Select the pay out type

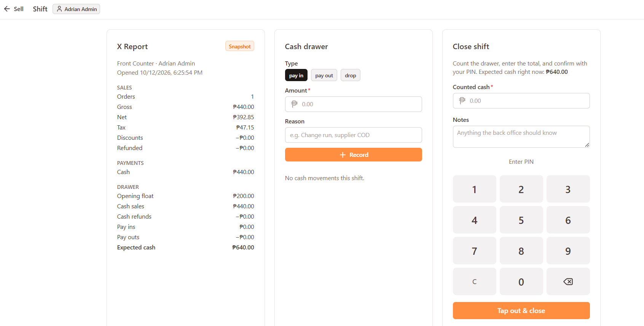coord(324,75)
